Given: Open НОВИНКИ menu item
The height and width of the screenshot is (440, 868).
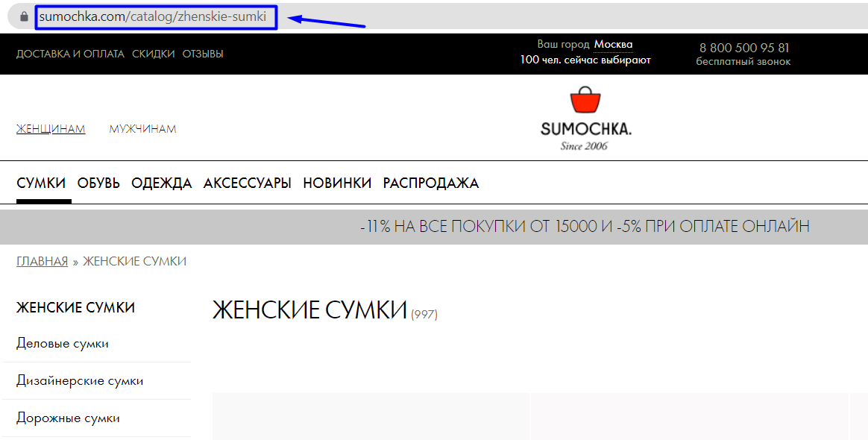Looking at the screenshot, I should [x=337, y=183].
